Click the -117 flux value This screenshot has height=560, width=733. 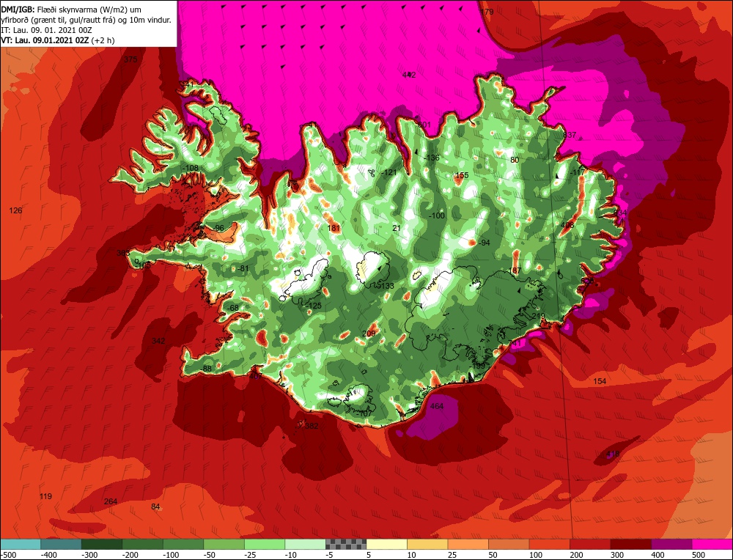578,172
